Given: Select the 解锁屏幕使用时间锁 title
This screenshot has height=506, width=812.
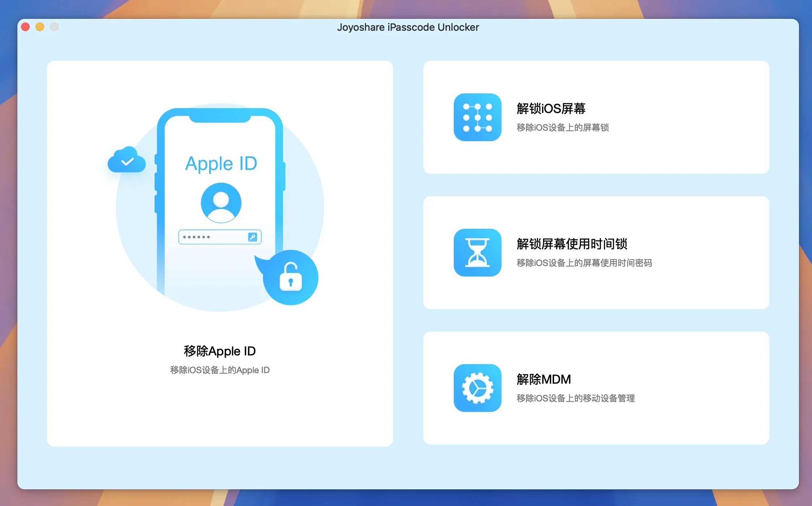Looking at the screenshot, I should click(572, 244).
